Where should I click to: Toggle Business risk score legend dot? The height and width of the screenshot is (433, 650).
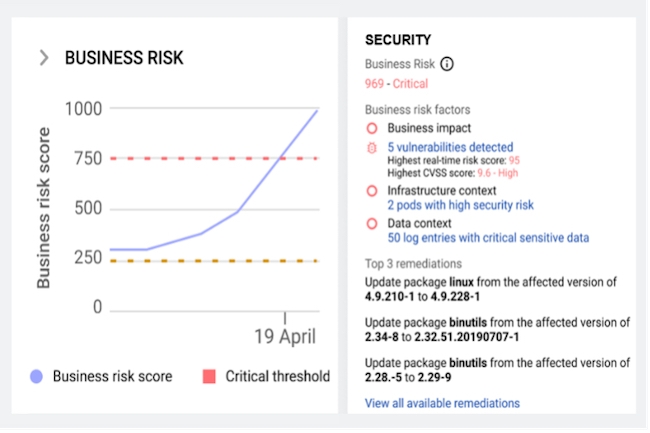point(37,377)
